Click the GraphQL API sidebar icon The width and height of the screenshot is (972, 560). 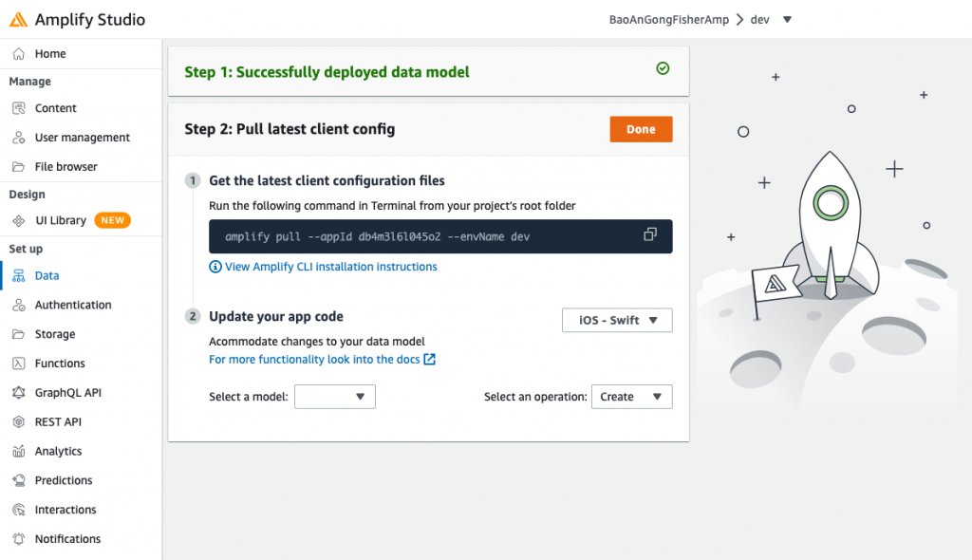pos(18,393)
